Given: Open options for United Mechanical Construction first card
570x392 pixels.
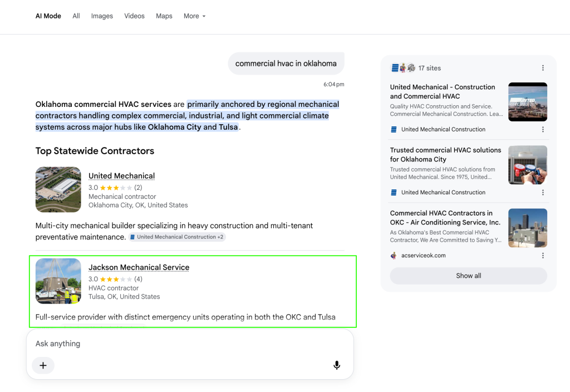Looking at the screenshot, I should [543, 129].
